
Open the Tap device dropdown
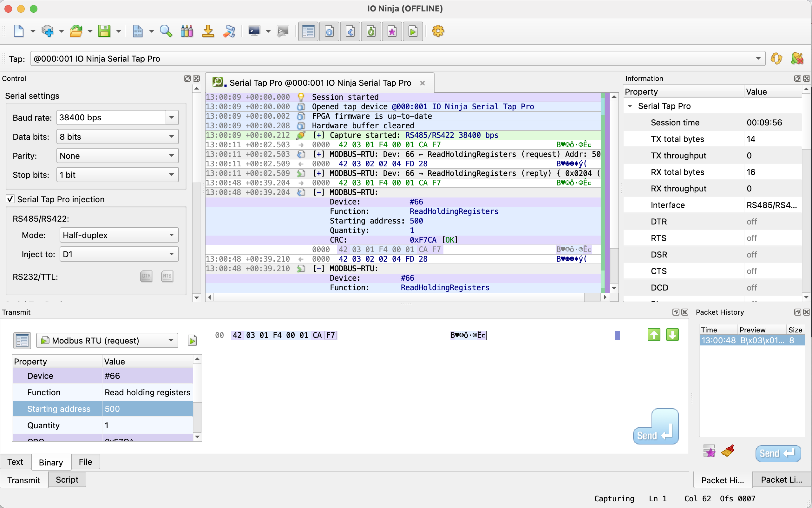(398, 58)
